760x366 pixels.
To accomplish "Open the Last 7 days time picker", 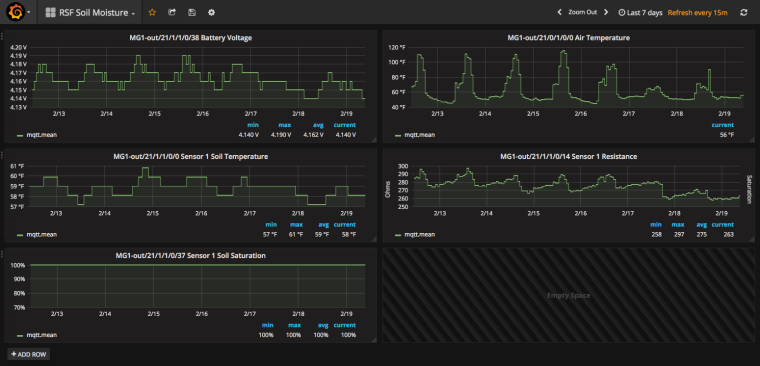I will (640, 13).
